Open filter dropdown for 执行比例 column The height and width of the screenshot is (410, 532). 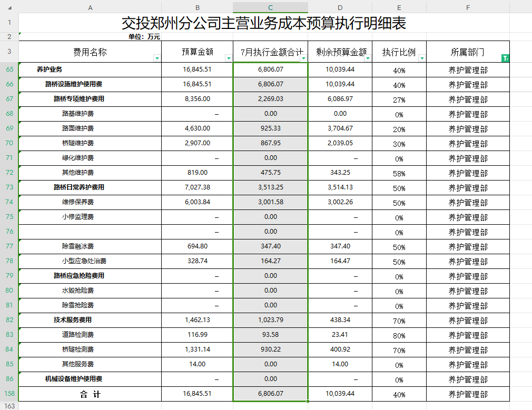422,58
